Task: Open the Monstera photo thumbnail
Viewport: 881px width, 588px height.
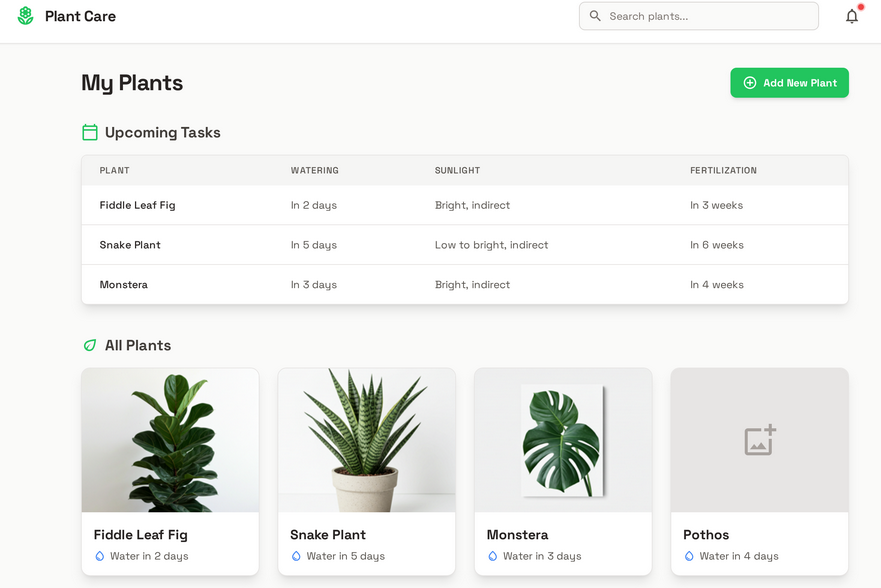Action: (563, 440)
